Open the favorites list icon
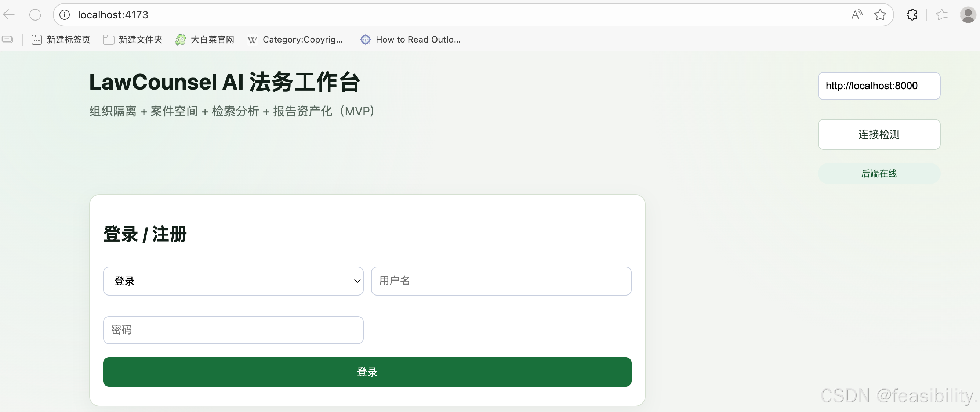Image resolution: width=980 pixels, height=412 pixels. (941, 15)
